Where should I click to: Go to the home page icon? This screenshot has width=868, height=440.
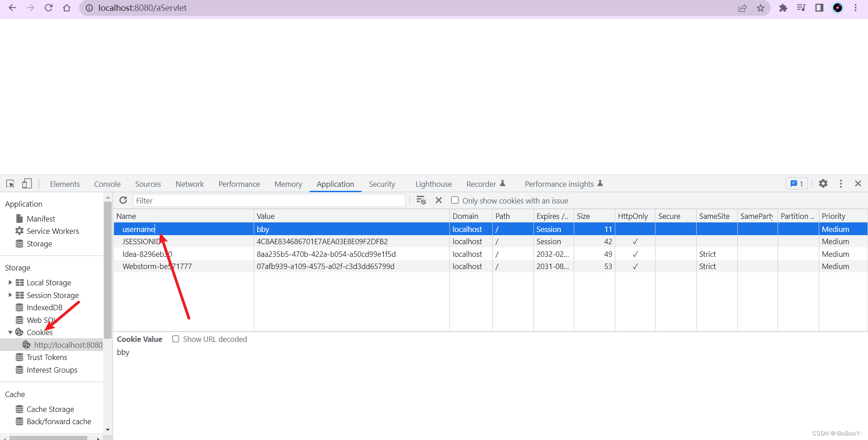coord(67,8)
